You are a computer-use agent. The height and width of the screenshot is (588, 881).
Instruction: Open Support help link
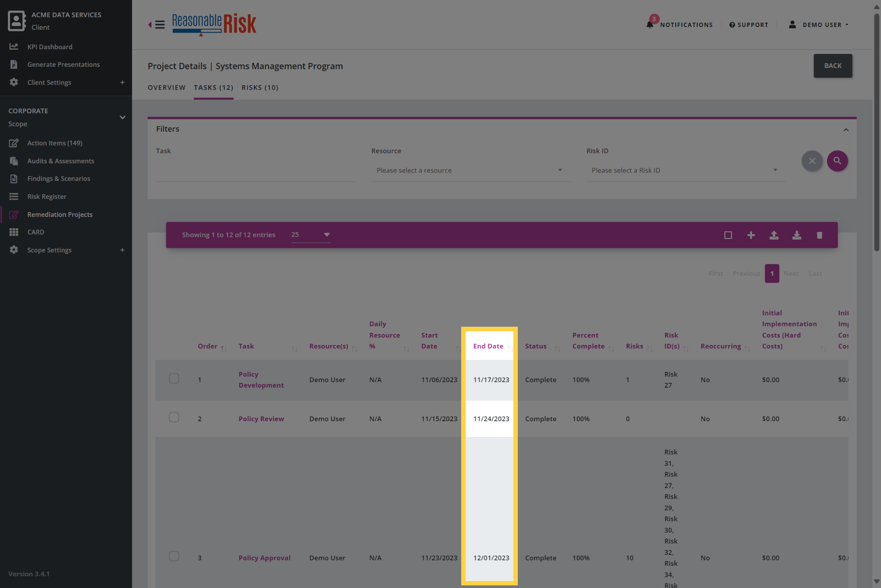click(x=749, y=25)
